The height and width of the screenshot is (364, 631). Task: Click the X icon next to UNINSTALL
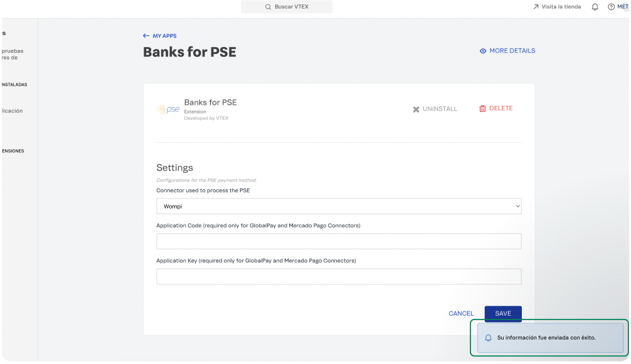tap(415, 108)
